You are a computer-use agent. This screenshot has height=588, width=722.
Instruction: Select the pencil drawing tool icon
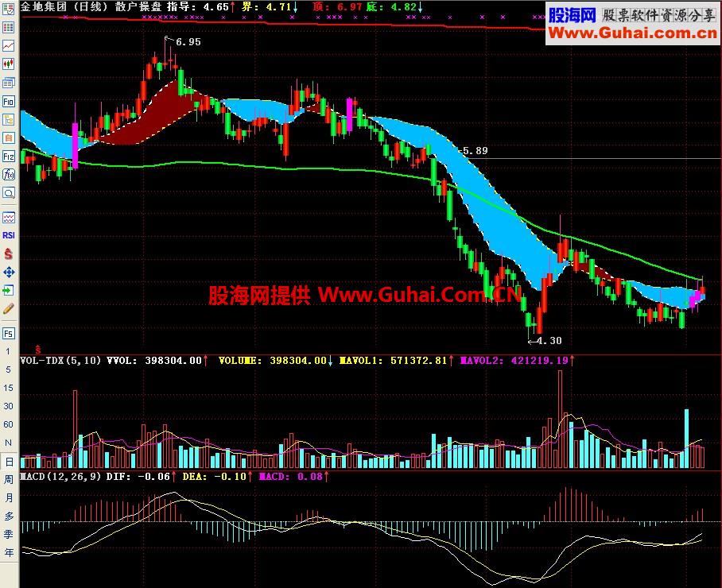8,309
